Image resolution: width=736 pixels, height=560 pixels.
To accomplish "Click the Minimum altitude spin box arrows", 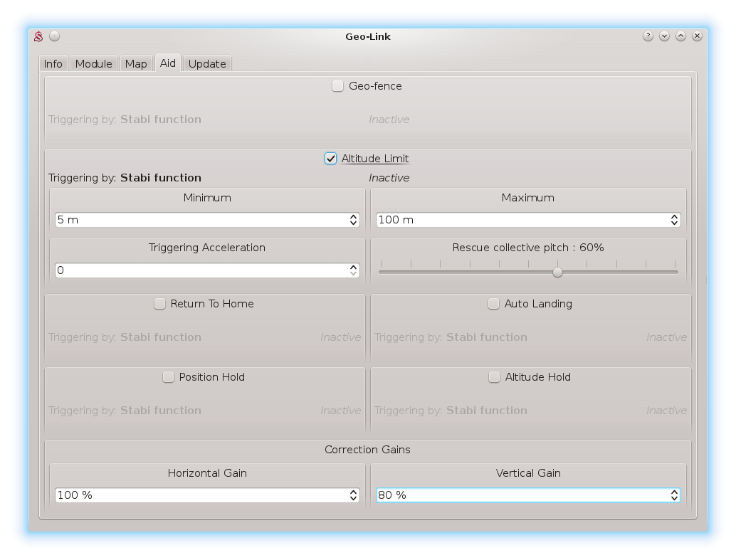I will coord(354,220).
